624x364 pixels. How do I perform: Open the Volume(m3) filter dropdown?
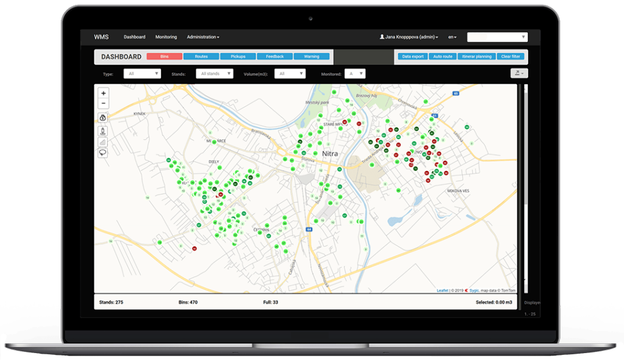(x=291, y=73)
